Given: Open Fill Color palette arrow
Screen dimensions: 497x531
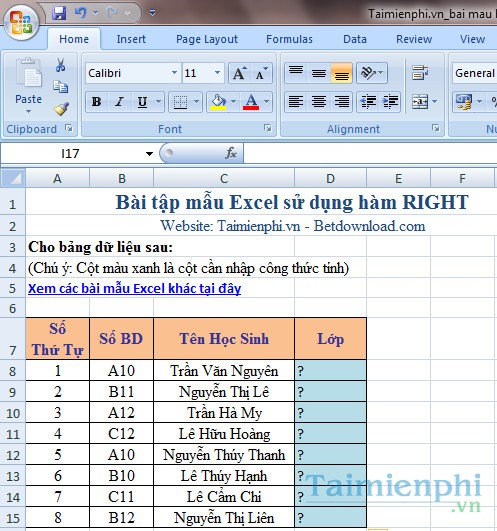Looking at the screenshot, I should coord(233,102).
